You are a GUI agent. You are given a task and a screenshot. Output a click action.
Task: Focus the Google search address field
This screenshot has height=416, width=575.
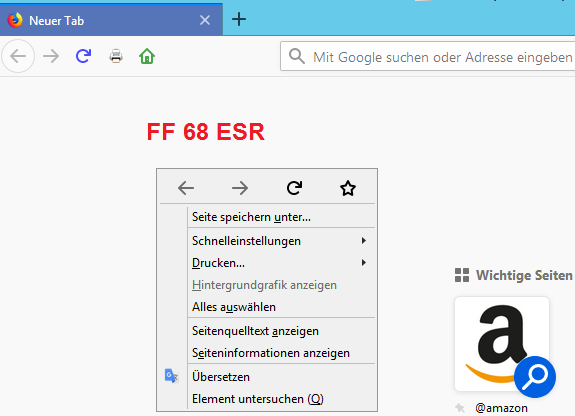pos(428,56)
